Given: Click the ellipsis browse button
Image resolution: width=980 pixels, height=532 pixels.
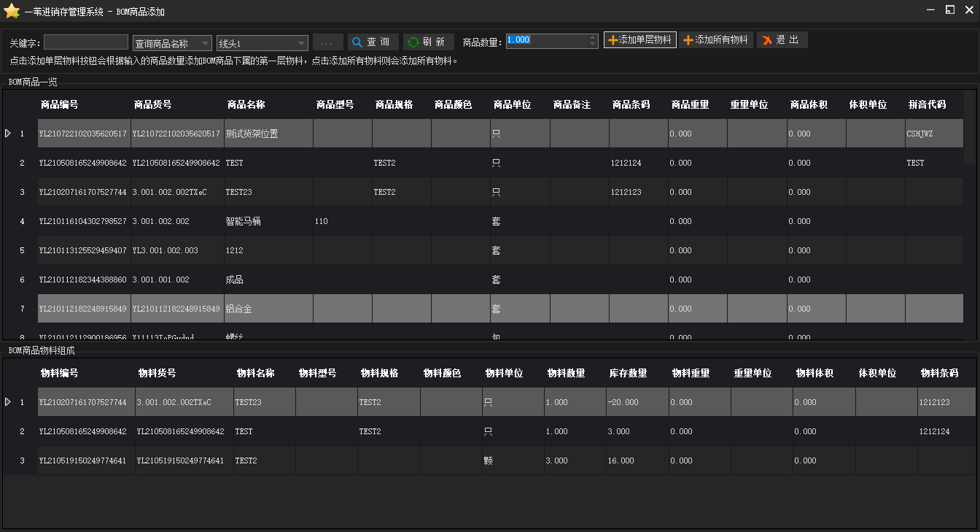Looking at the screenshot, I should click(327, 42).
